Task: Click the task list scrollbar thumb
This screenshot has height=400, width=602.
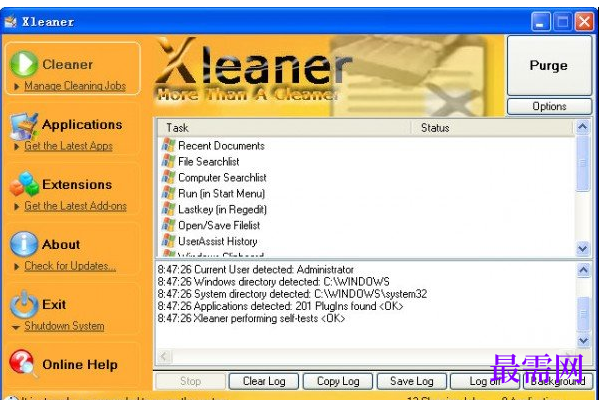Action: click(x=583, y=163)
